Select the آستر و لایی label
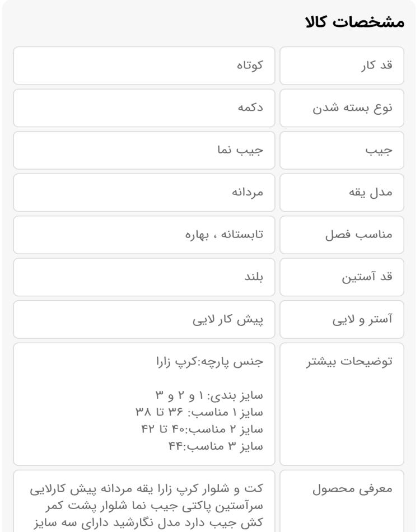This screenshot has height=532, width=420. [x=362, y=319]
